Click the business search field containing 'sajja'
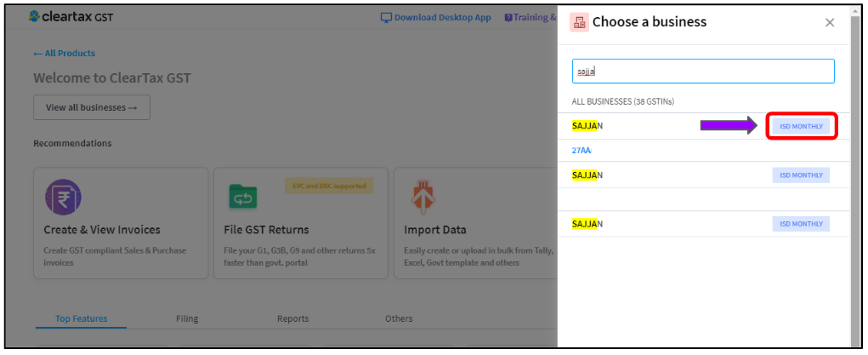This screenshot has width=868, height=355. click(703, 72)
